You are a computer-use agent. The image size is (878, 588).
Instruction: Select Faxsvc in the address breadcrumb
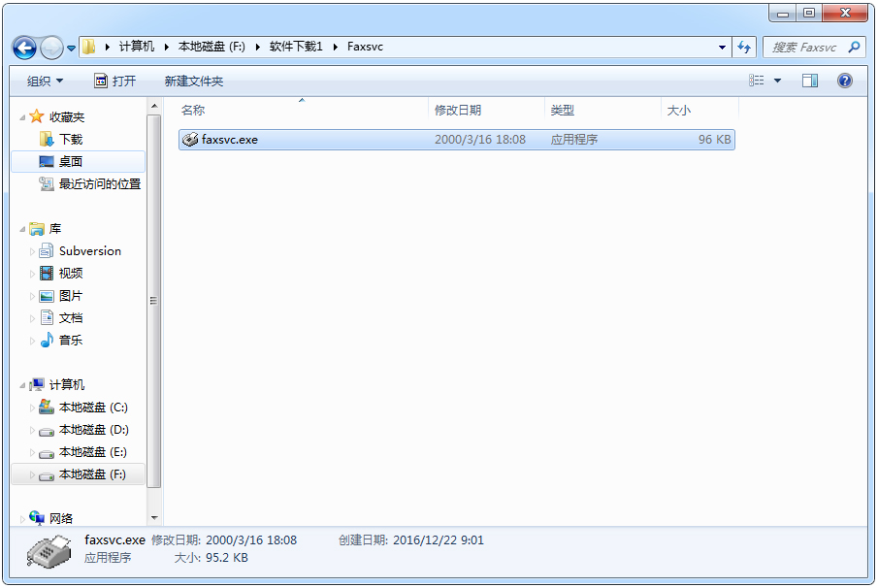[365, 47]
